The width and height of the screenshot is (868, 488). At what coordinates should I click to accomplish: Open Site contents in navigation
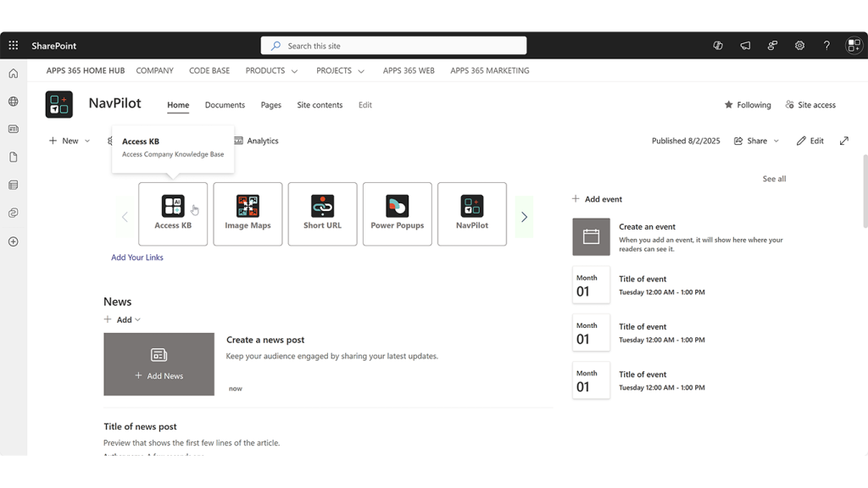(x=320, y=105)
